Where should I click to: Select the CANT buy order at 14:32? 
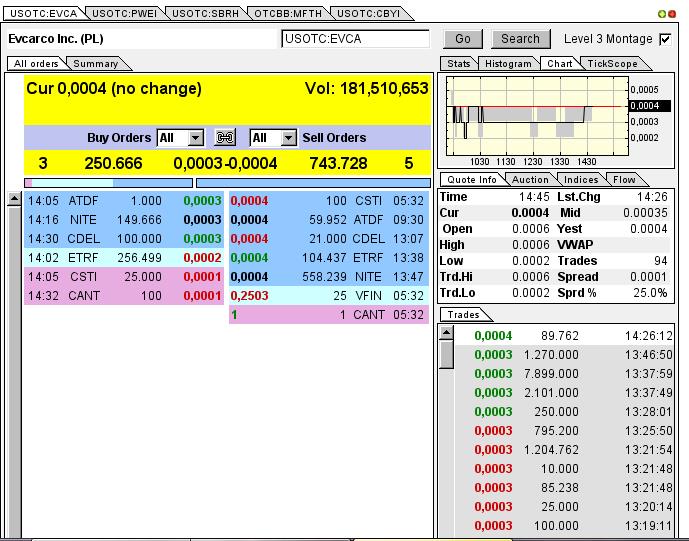[124, 296]
